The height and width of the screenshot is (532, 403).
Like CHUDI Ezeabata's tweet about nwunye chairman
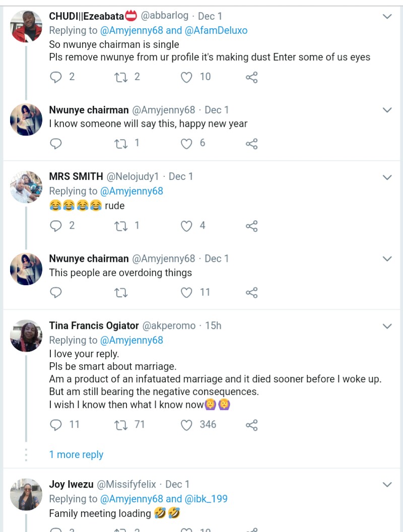point(187,77)
